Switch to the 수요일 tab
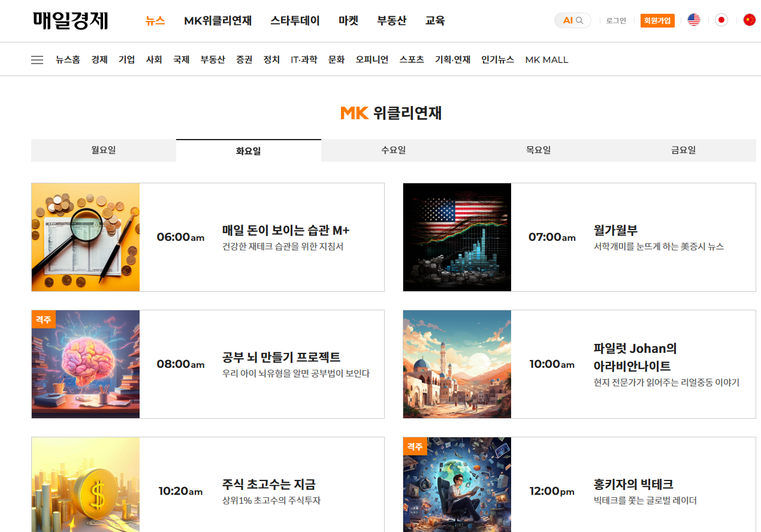The height and width of the screenshot is (532, 761). pos(394,150)
